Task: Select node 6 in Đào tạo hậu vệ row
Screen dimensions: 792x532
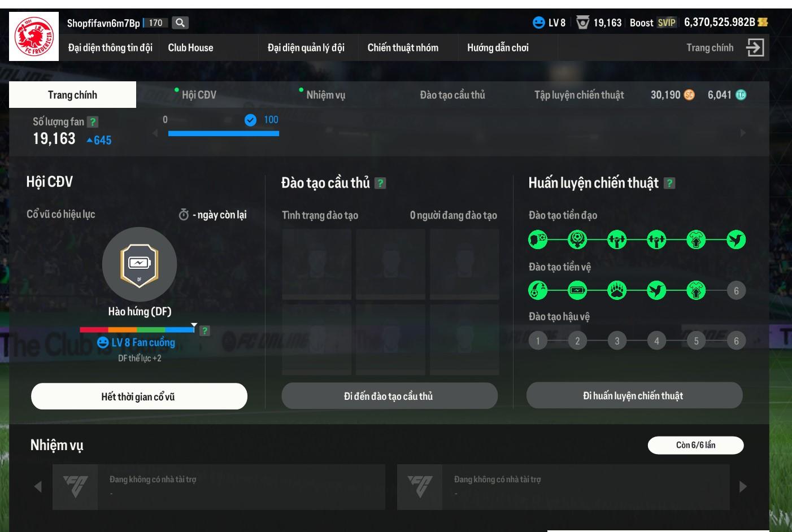Action: [736, 341]
